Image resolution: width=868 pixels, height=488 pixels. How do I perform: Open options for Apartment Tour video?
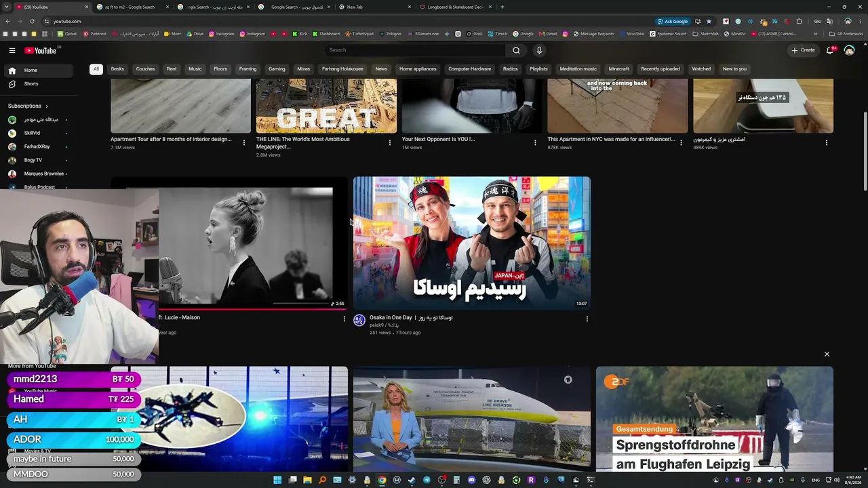click(x=244, y=143)
